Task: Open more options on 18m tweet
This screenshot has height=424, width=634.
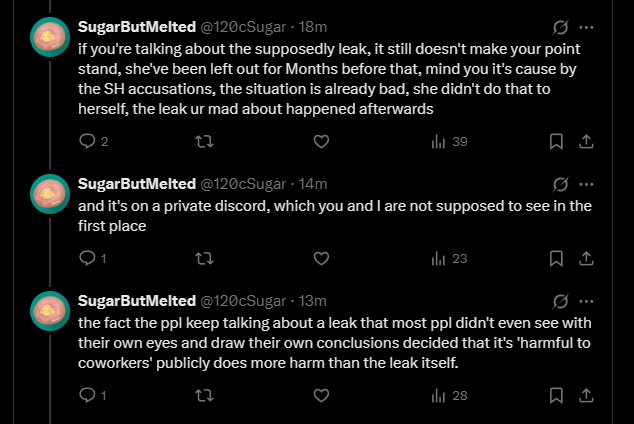Action: [586, 27]
